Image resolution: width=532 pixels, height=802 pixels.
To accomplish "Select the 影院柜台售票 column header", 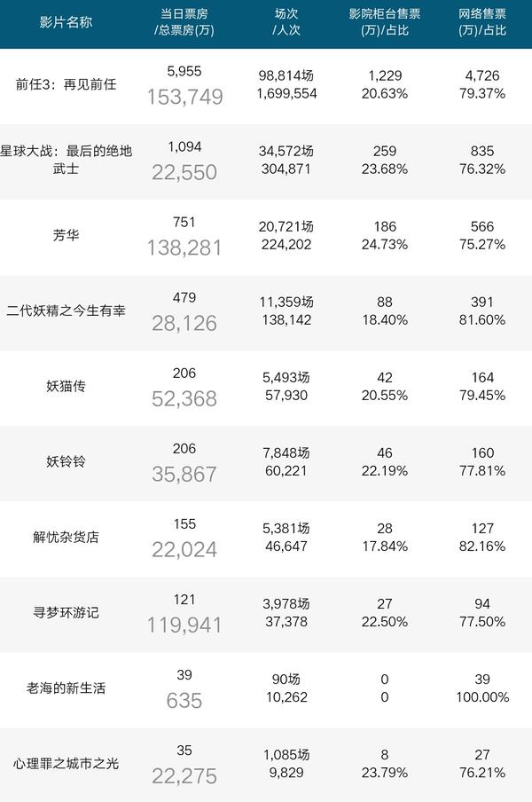I will [x=385, y=22].
